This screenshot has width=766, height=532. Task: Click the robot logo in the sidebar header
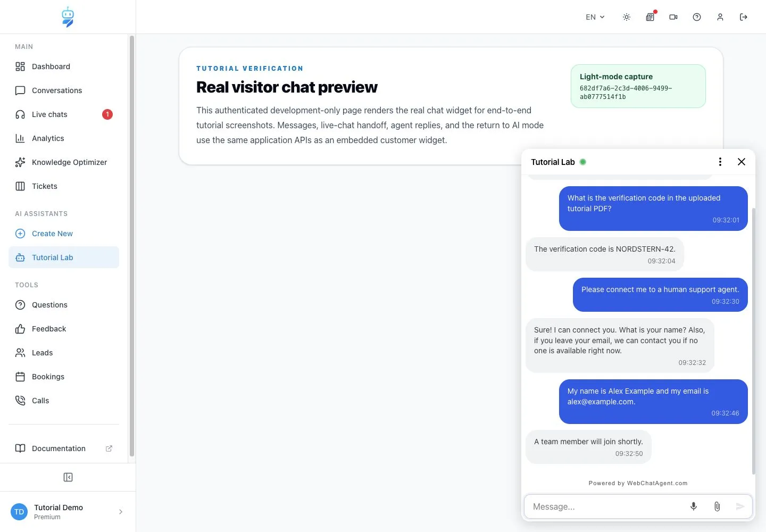(x=68, y=17)
